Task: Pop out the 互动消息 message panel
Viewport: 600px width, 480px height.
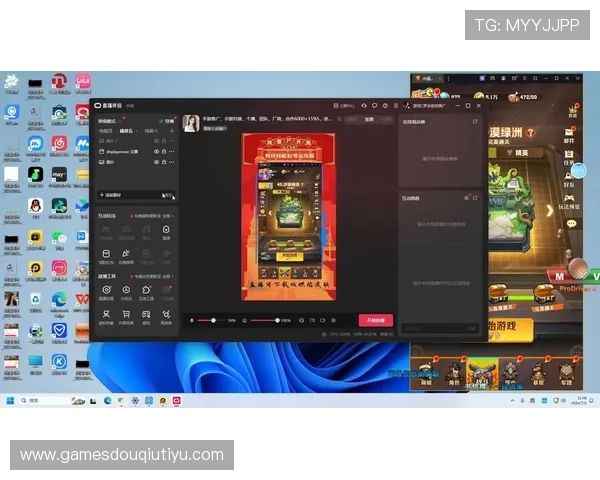Action: [x=475, y=198]
